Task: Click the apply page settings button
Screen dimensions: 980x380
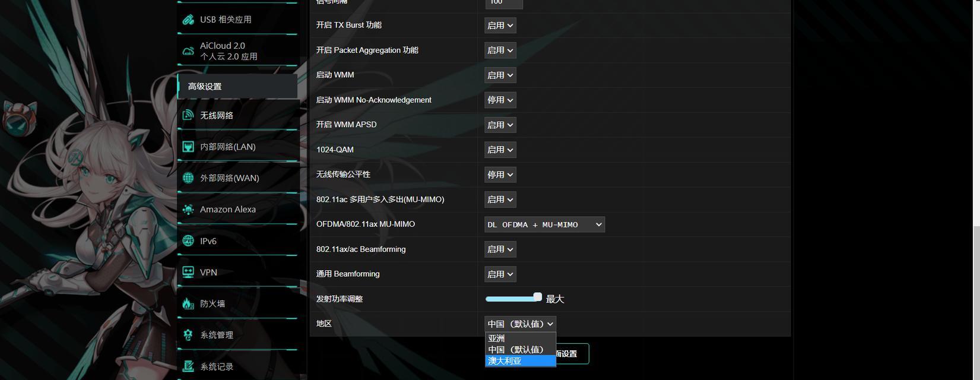Action: [x=572, y=354]
